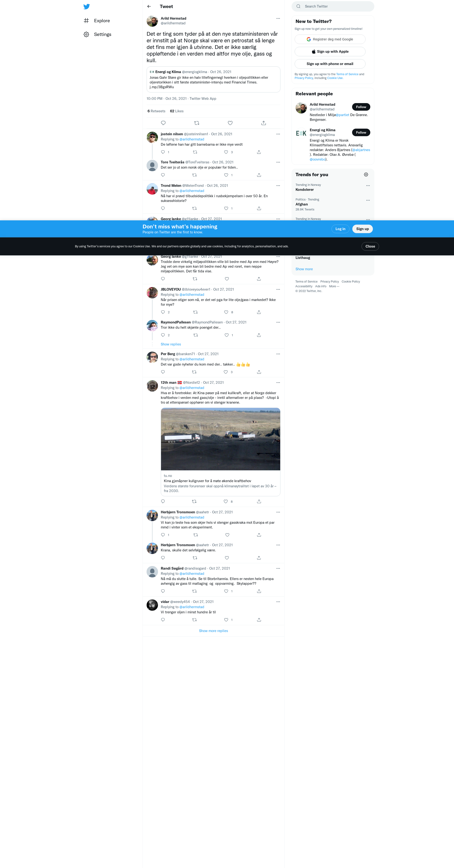454x868 pixels.
Task: Follow Energi og Klima account
Action: (361, 132)
